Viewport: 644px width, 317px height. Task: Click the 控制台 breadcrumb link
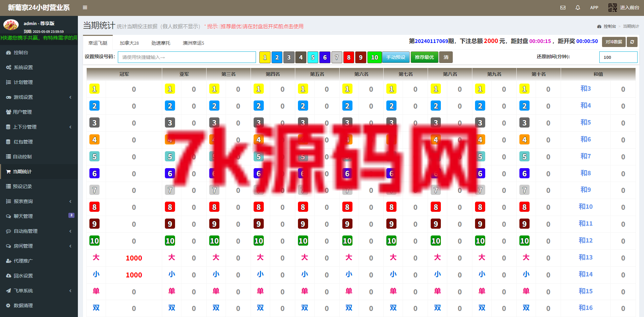[x=609, y=26]
